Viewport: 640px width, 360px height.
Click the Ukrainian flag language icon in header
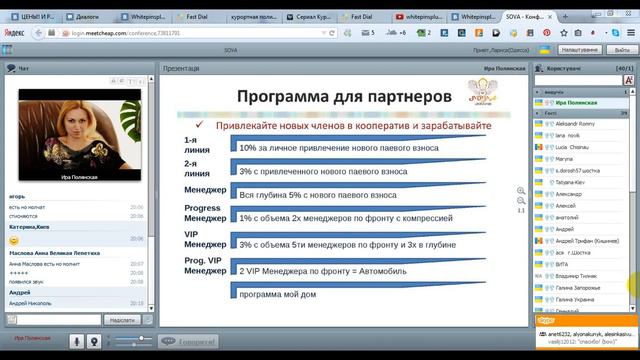tap(545, 50)
